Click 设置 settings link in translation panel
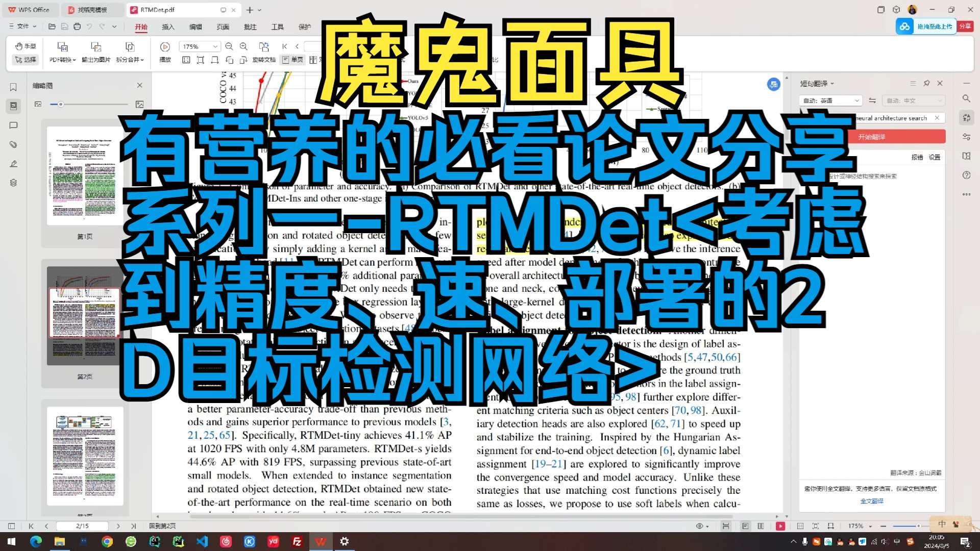The image size is (980, 551). tap(935, 157)
